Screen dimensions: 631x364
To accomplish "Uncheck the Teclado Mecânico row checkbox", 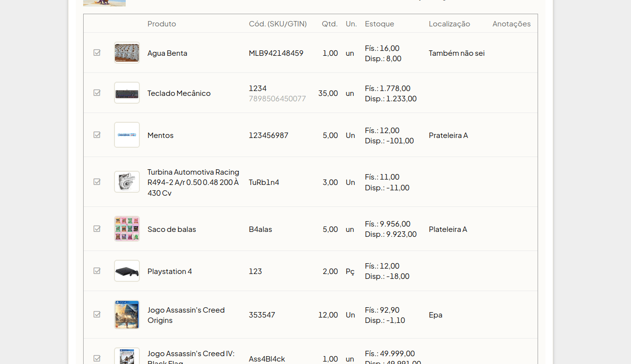I will [x=97, y=92].
